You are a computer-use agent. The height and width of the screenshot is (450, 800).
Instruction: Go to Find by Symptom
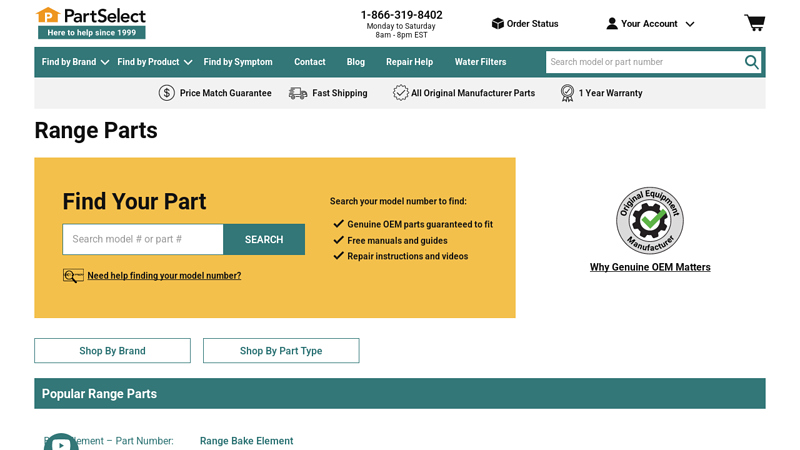tap(238, 62)
